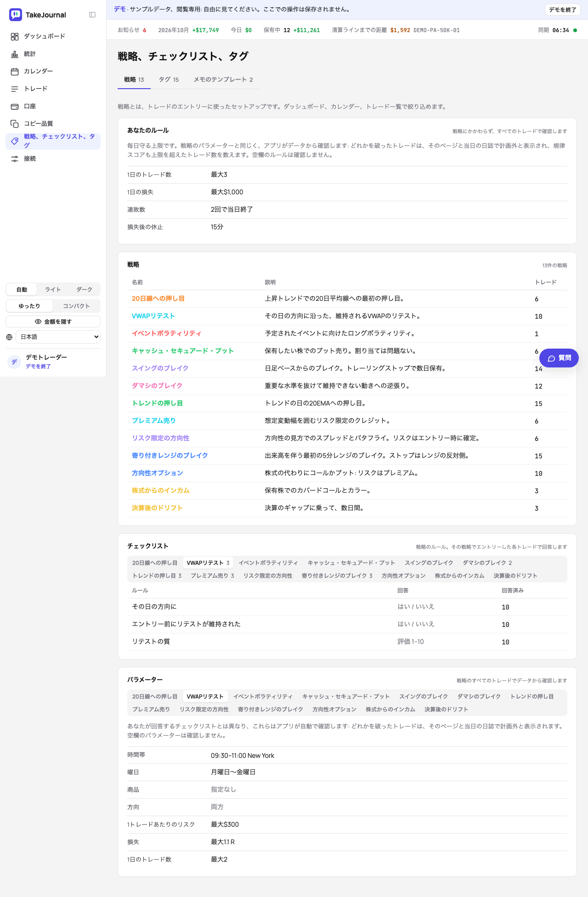Open 口座 via its card icon
The image size is (588, 897).
point(15,106)
